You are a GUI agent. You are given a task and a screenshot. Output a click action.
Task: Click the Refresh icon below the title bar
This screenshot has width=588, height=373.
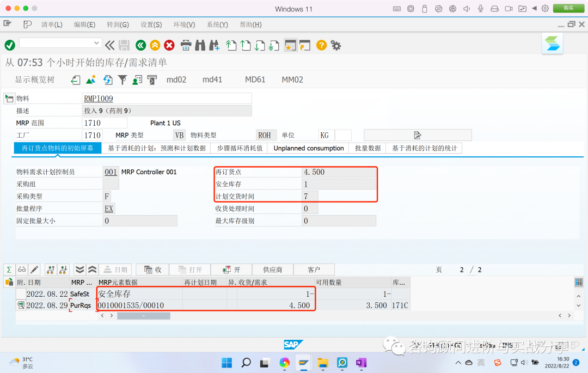[107, 80]
